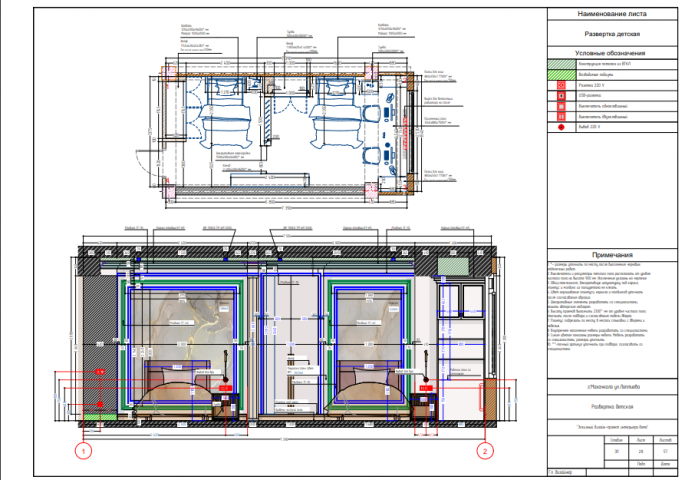Click the red circled axis marker 1
This screenshot has width=685, height=480.
pyautogui.click(x=83, y=450)
